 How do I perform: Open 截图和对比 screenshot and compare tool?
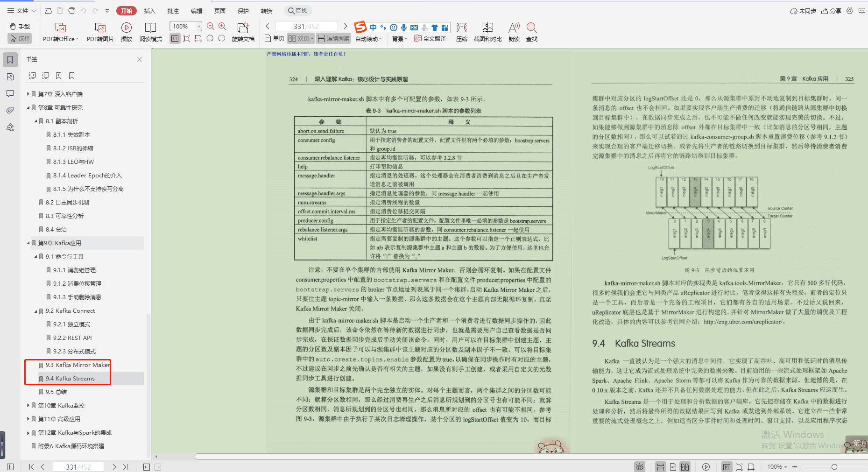pyautogui.click(x=488, y=32)
